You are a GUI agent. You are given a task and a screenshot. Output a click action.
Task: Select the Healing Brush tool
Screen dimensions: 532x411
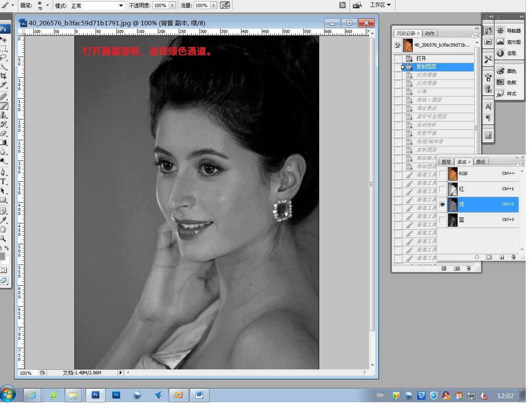coord(4,97)
